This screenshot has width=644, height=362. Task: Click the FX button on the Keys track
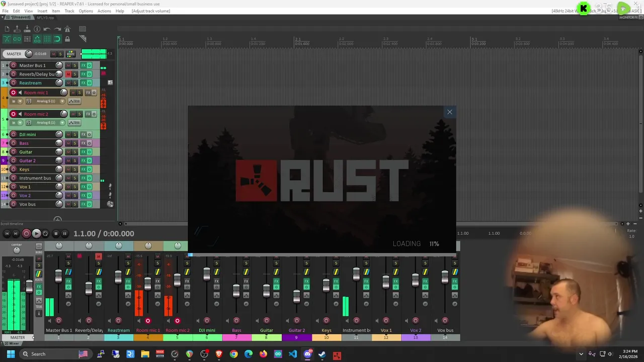point(84,169)
